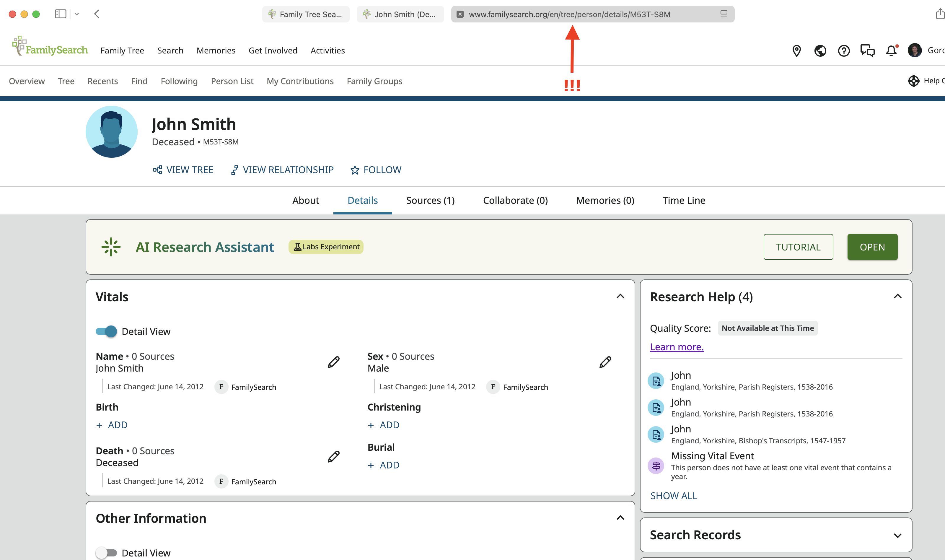Image resolution: width=945 pixels, height=560 pixels.
Task: Click VIEW RELATIONSHIP button
Action: click(282, 170)
